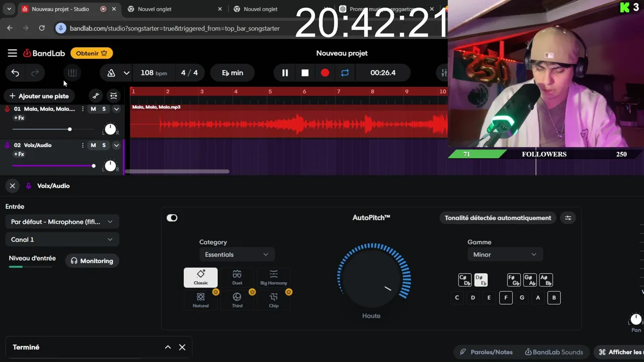Redo the last action
Viewport: 644px width, 362px height.
(x=35, y=73)
